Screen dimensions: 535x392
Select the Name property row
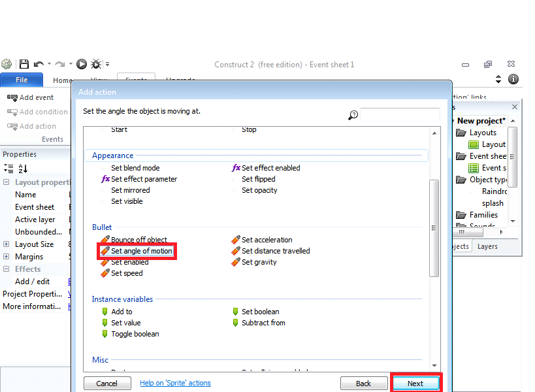click(35, 195)
